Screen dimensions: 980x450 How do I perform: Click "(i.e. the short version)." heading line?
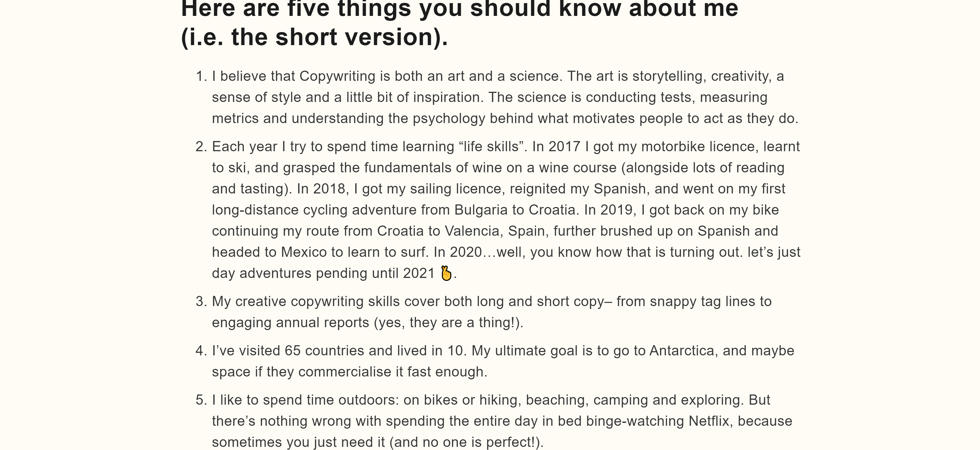[314, 37]
